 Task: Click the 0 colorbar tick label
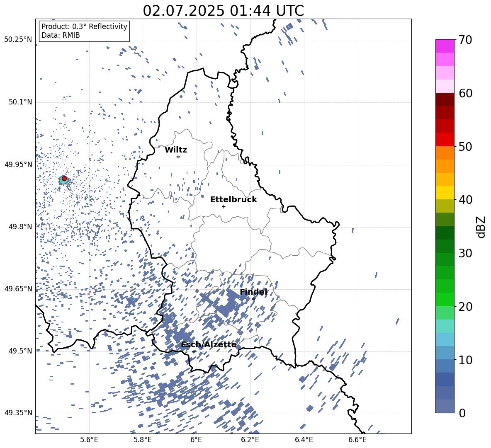462,413
